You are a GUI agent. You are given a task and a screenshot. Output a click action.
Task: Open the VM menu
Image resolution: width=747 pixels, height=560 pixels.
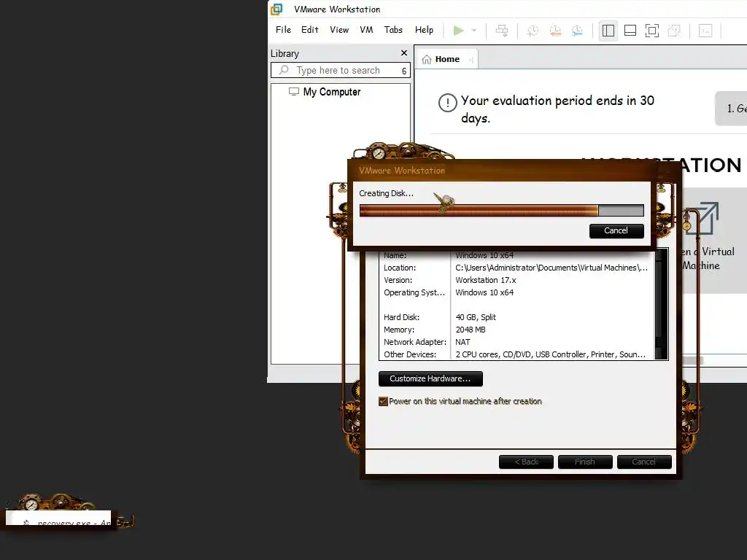click(x=366, y=29)
